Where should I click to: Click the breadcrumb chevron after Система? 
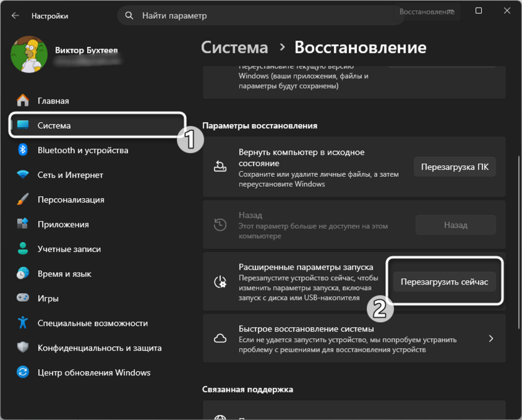pyautogui.click(x=282, y=47)
